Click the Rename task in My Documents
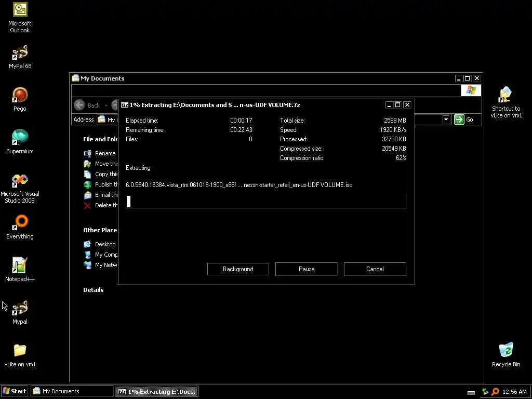The width and height of the screenshot is (532, 399). (x=100, y=153)
